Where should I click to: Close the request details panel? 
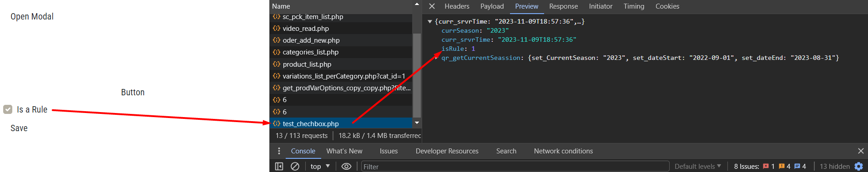[x=432, y=6]
